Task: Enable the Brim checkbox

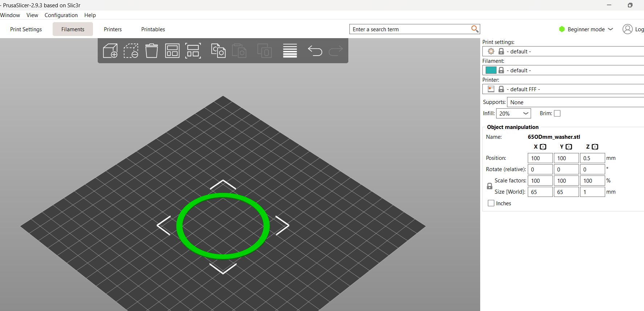Action: tap(557, 113)
